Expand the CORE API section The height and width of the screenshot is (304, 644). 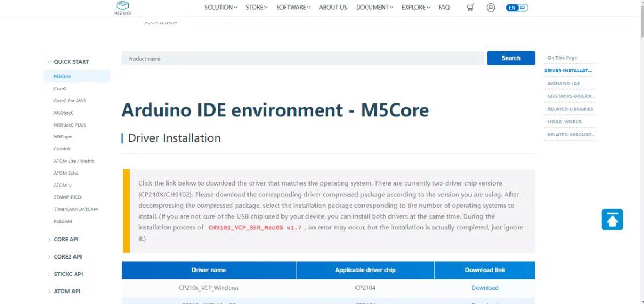[63, 240]
